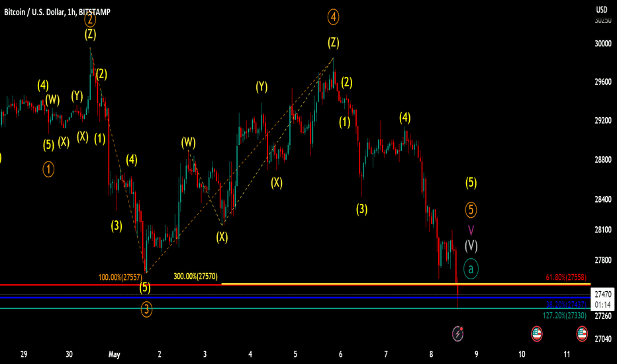Screen dimensions: 617x364
Task: Click the May label on the time axis
Action: (114, 355)
